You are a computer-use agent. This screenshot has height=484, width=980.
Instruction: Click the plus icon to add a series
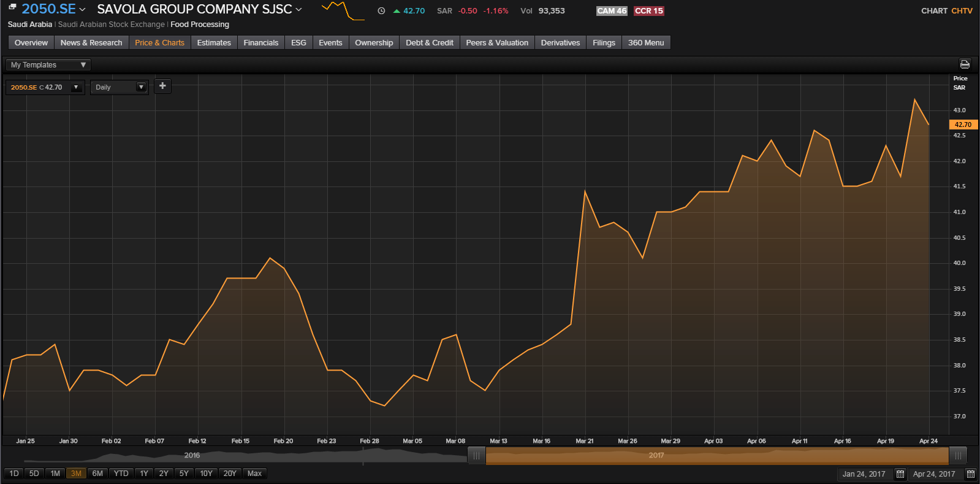click(x=162, y=86)
